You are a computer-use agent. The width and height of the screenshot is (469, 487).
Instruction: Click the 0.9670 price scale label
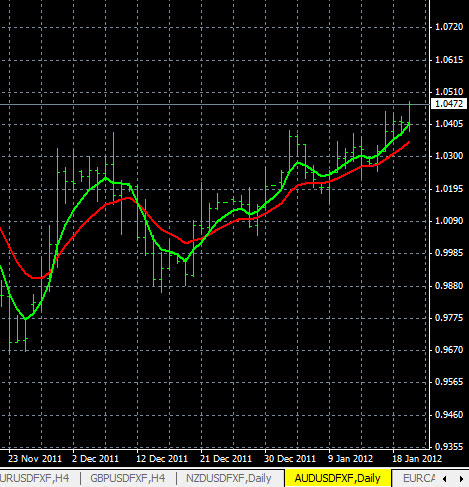(x=449, y=350)
